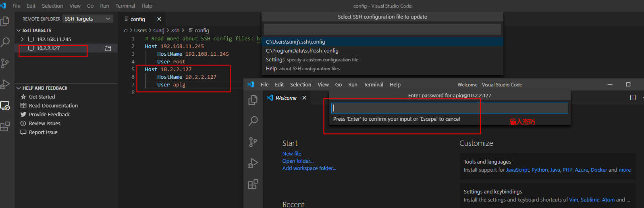The width and height of the screenshot is (644, 208).
Task: Click the sunrj breadcrumb segment
Action: point(159,30)
